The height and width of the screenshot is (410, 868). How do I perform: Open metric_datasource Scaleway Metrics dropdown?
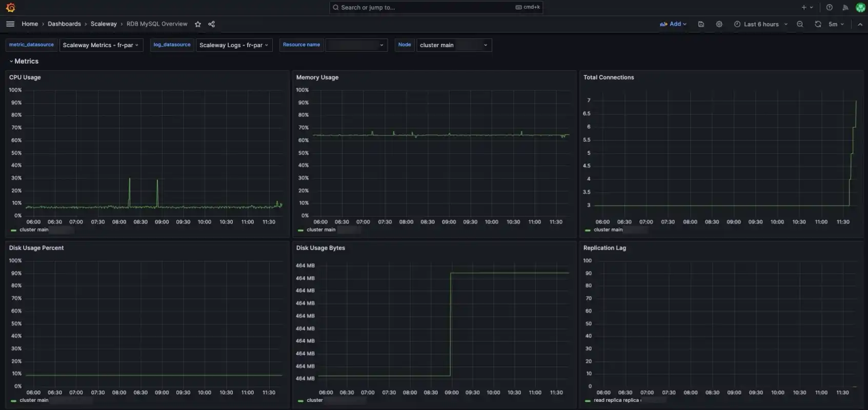click(x=101, y=45)
